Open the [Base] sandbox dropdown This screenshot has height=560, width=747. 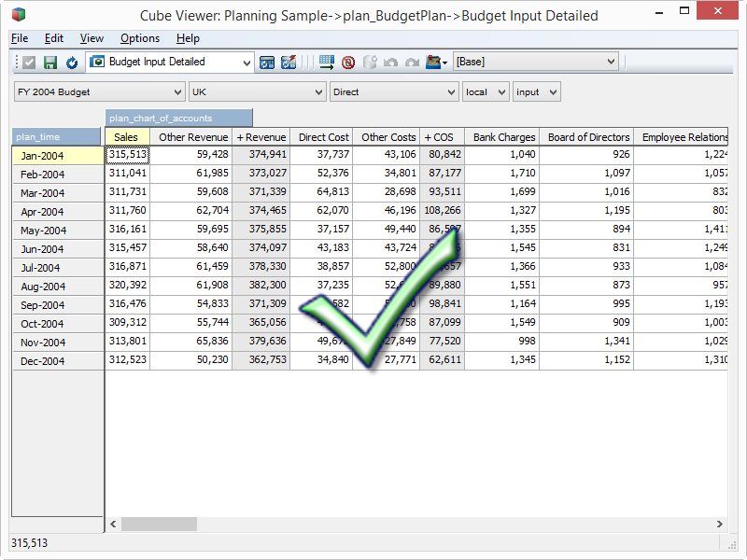click(x=612, y=63)
